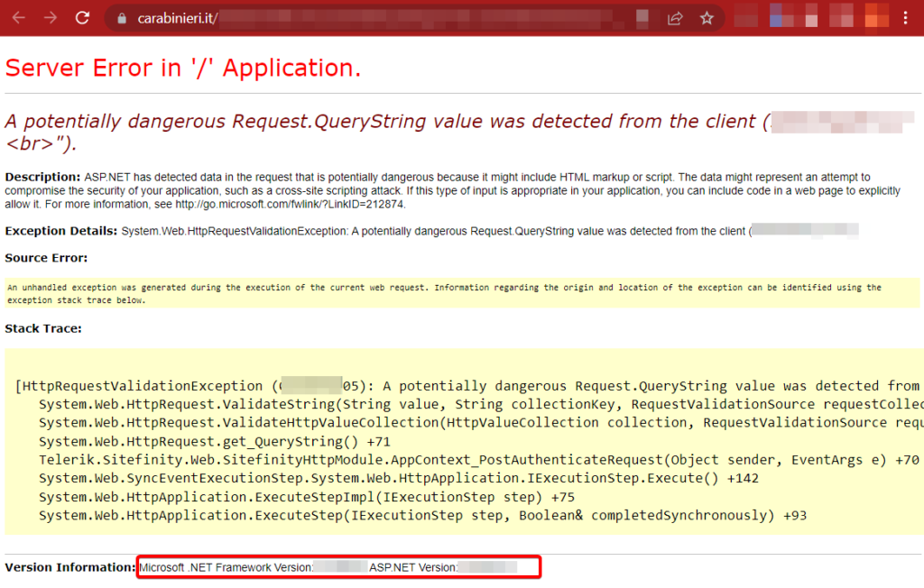
Task: Click the "Source Error:" heading
Action: (46, 258)
